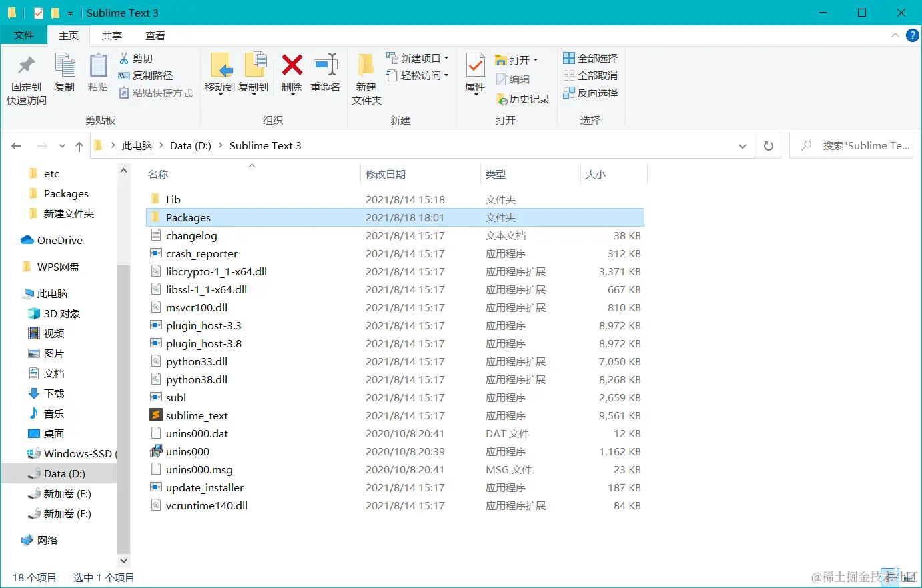Select 网络 (Network) in the sidebar
The height and width of the screenshot is (588, 922).
point(47,540)
